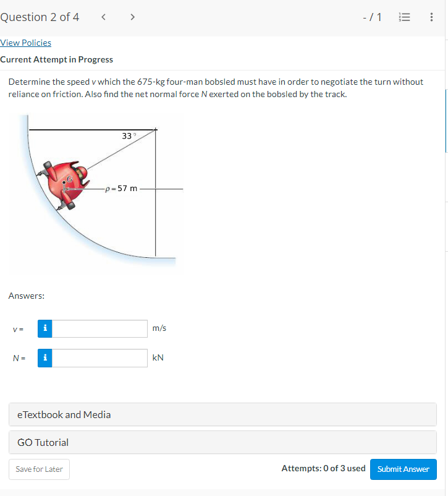Click the bobsled diagram image
The width and height of the screenshot is (448, 496).
96,194
